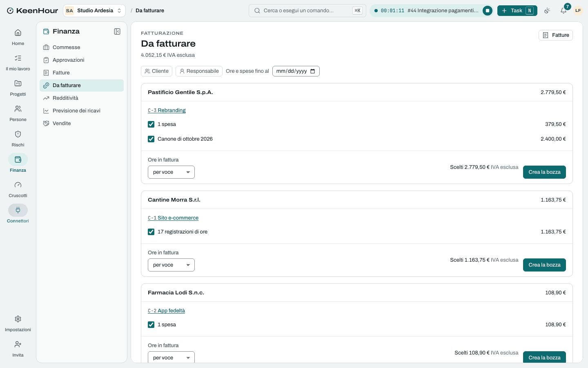
Task: Select Redditività in the Finanza menu
Action: pyautogui.click(x=82, y=98)
